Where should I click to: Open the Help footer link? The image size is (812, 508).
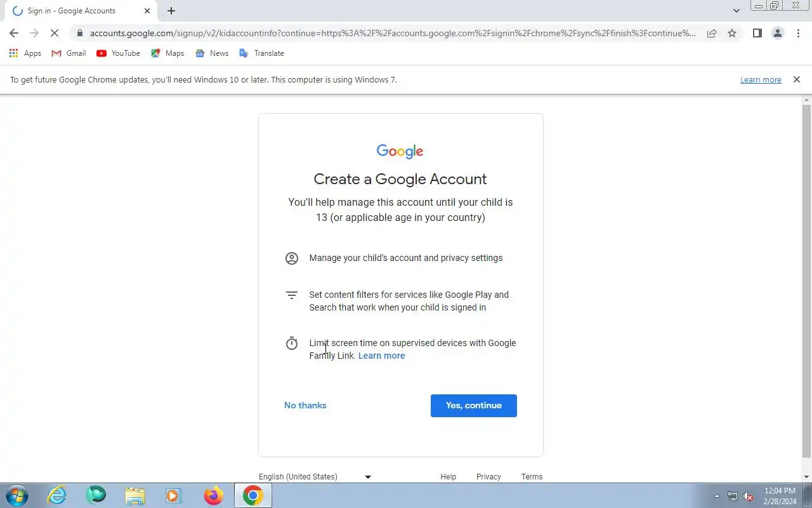click(x=449, y=477)
